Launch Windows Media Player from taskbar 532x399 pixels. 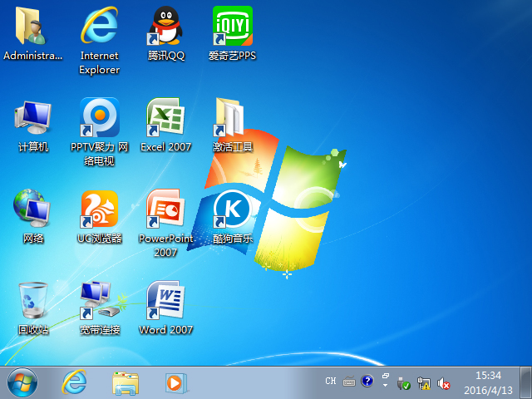(176, 383)
